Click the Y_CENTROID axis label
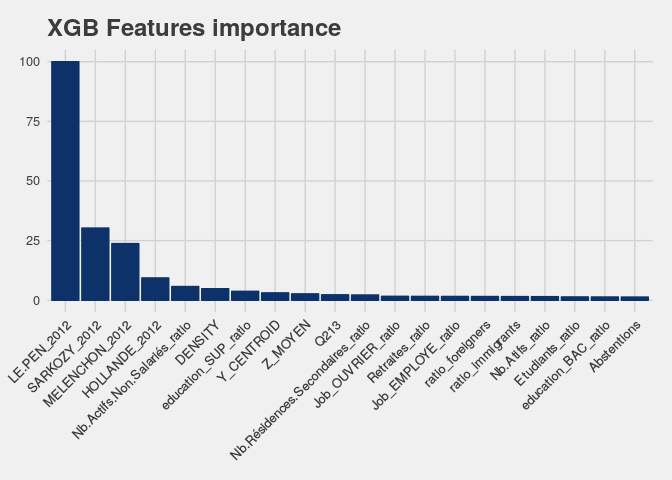The width and height of the screenshot is (672, 480). coord(249,351)
